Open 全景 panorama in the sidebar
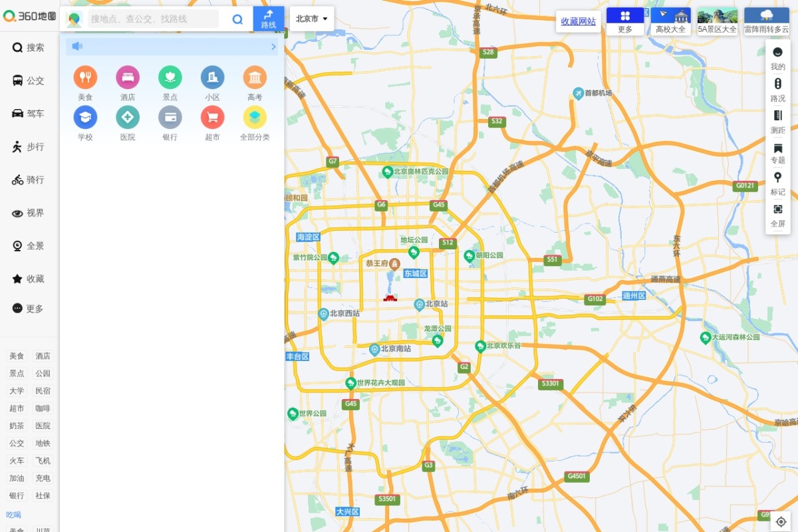798x532 pixels. (29, 245)
